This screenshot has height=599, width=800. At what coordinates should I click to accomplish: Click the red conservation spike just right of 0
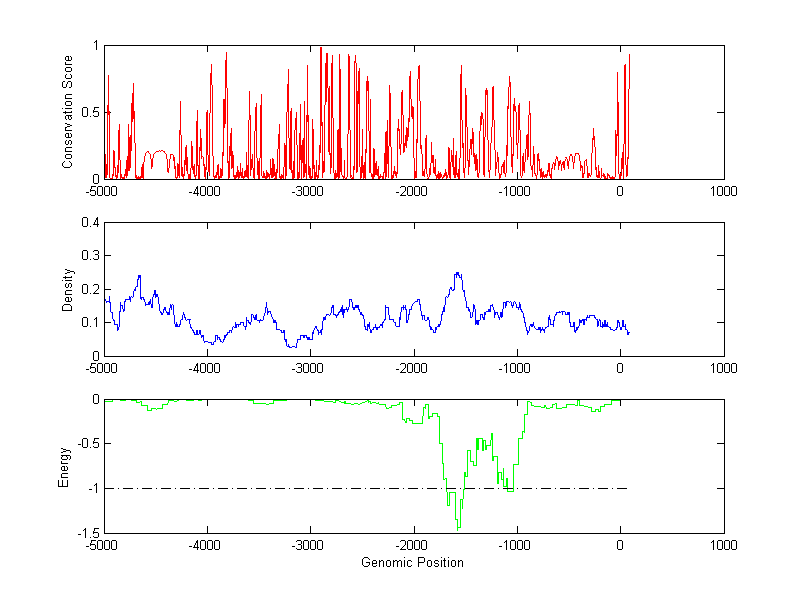click(x=628, y=56)
